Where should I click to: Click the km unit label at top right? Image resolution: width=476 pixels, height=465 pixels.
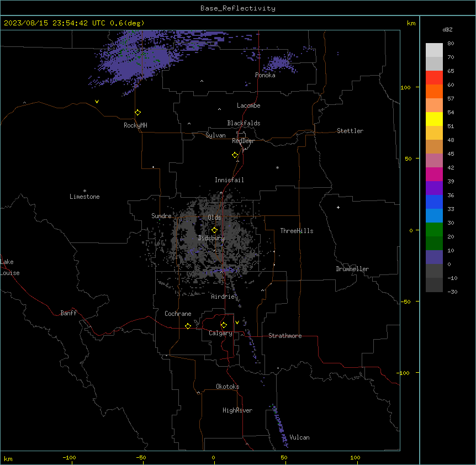click(x=411, y=23)
